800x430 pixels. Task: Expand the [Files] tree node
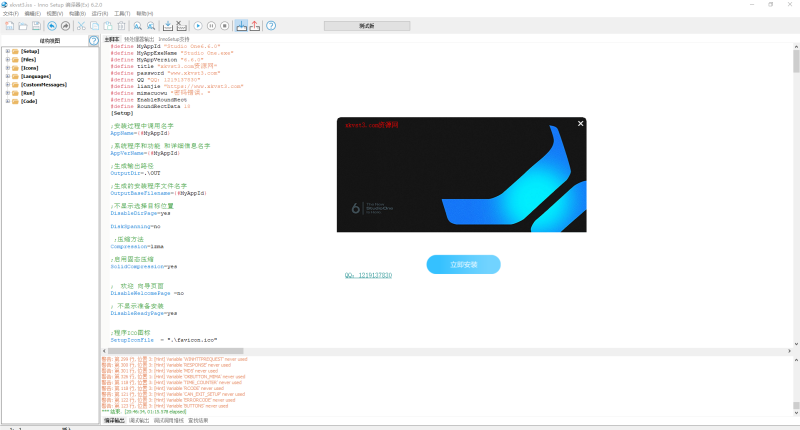pos(8,59)
